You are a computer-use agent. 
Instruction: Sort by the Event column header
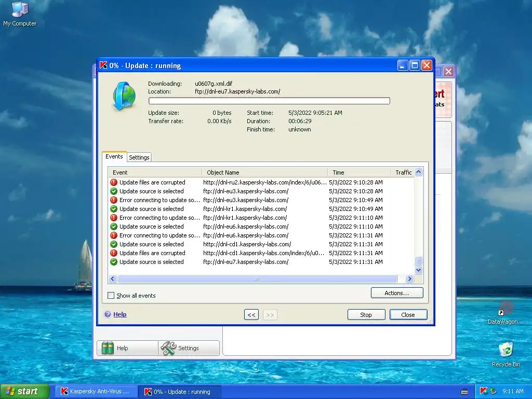click(x=155, y=172)
